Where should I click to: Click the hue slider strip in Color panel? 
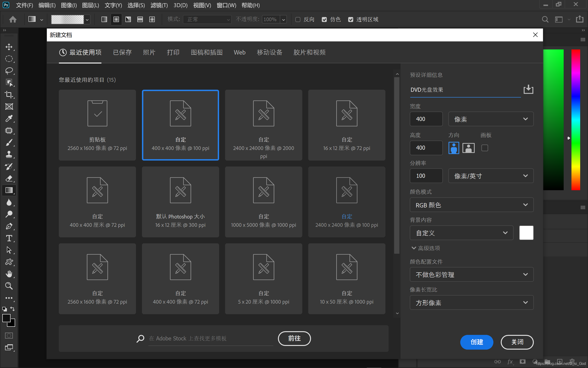pos(576,120)
